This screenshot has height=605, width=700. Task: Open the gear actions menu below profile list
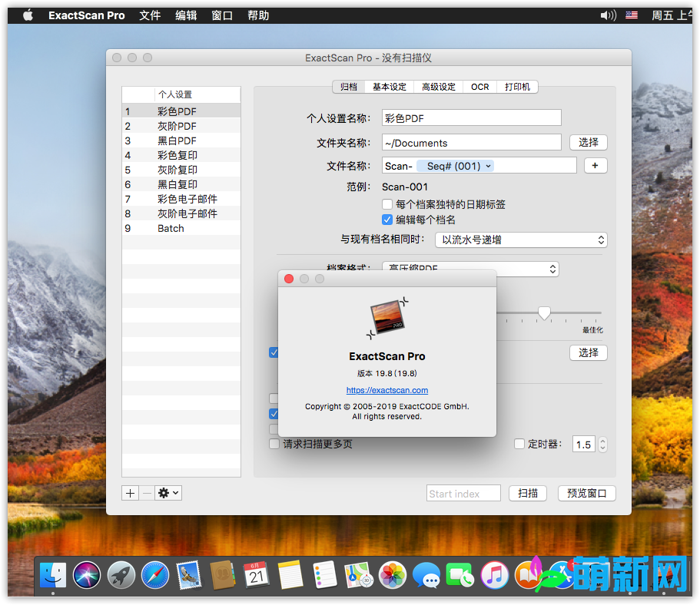point(168,493)
